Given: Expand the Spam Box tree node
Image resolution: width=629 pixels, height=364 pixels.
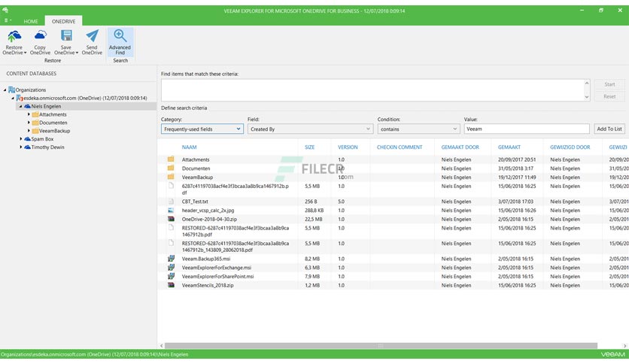Looking at the screenshot, I should (21, 138).
